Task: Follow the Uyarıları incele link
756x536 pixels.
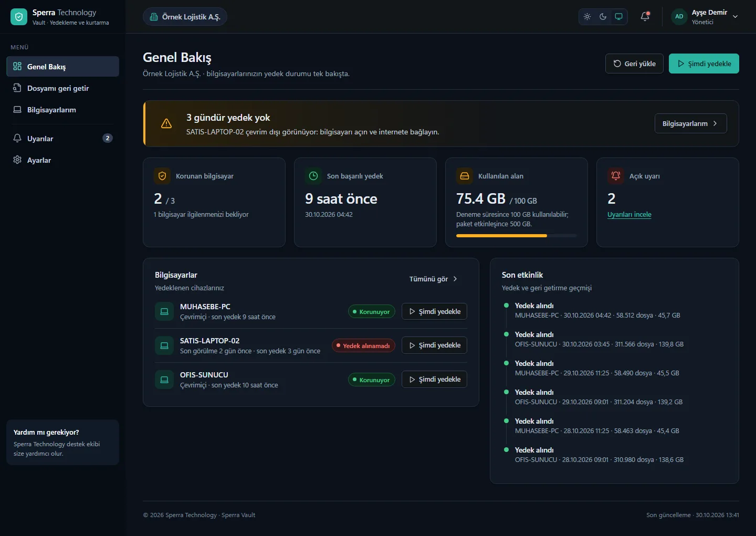Action: point(629,215)
